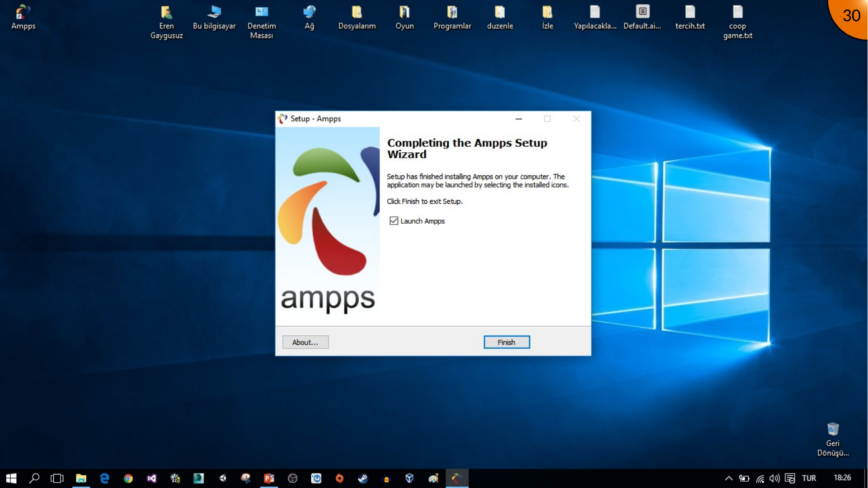Select the Default.ai... file icon
Screen dimensions: 868x488
point(643,18)
